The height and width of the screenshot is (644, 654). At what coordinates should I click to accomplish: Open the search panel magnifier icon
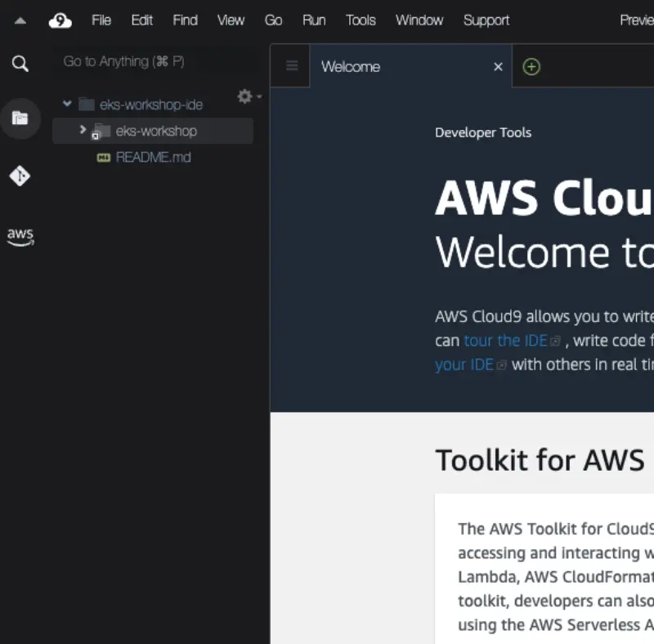(x=20, y=64)
